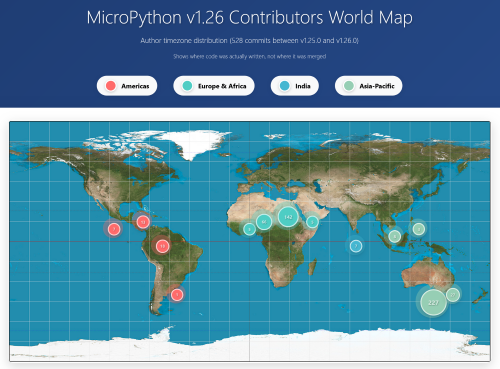The width and height of the screenshot is (500, 369).
Task: Click the Americas legend pill
Action: tap(127, 86)
